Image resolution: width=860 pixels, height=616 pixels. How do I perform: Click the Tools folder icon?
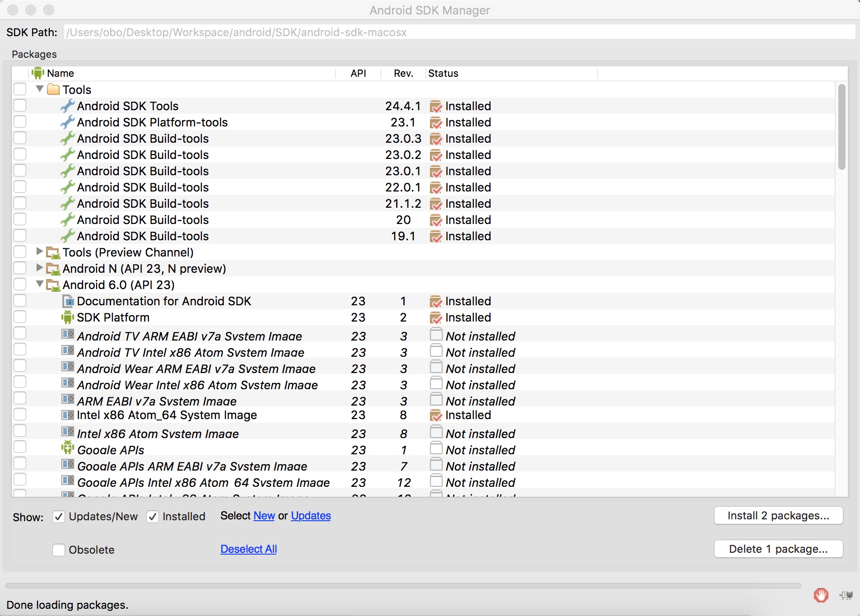tap(53, 89)
